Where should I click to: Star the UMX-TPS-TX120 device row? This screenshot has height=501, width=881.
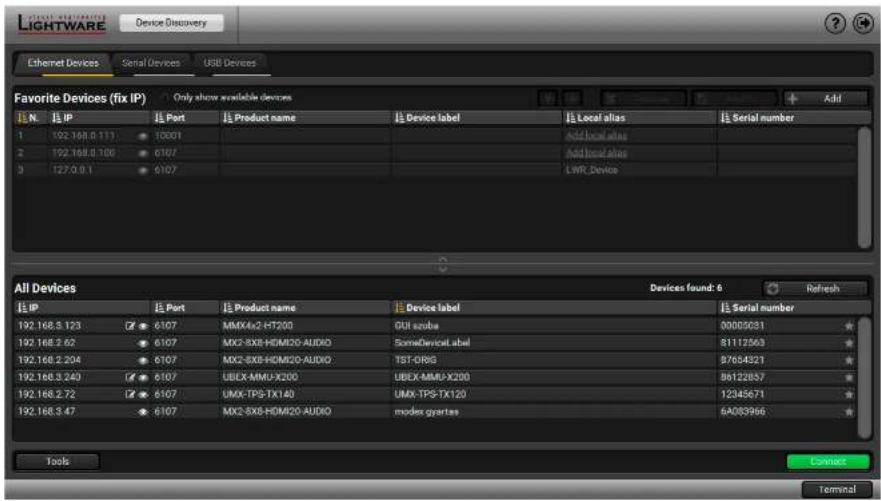(849, 394)
